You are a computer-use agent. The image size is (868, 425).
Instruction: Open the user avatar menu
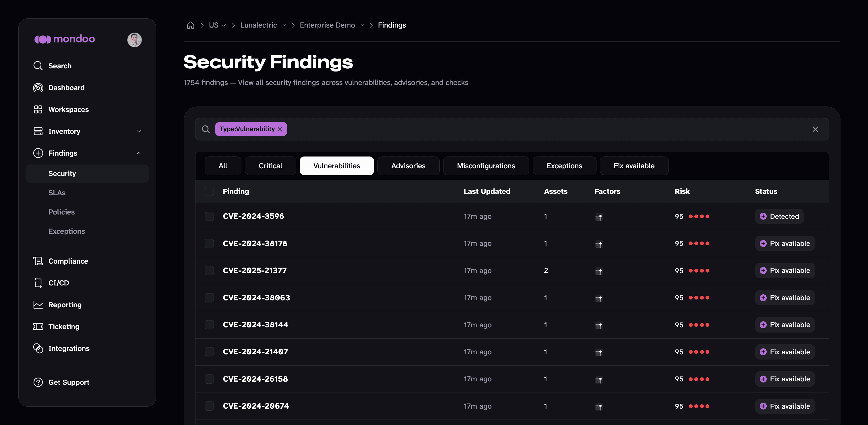[134, 40]
